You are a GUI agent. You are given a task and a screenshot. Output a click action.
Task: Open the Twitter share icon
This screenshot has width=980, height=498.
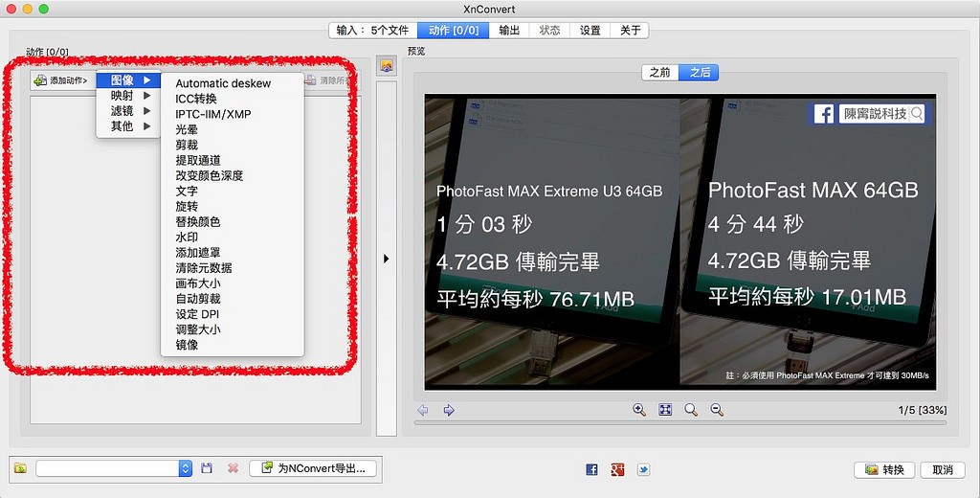pyautogui.click(x=643, y=469)
